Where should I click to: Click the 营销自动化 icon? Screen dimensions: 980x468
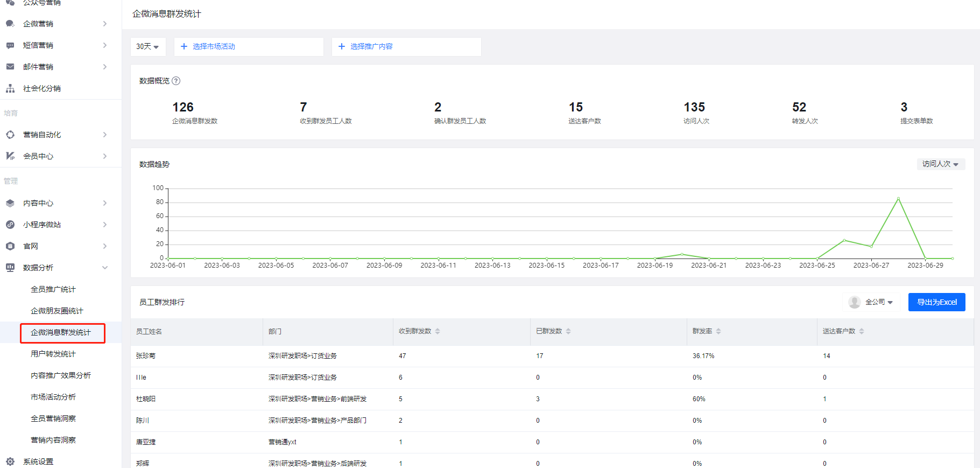(x=10, y=135)
